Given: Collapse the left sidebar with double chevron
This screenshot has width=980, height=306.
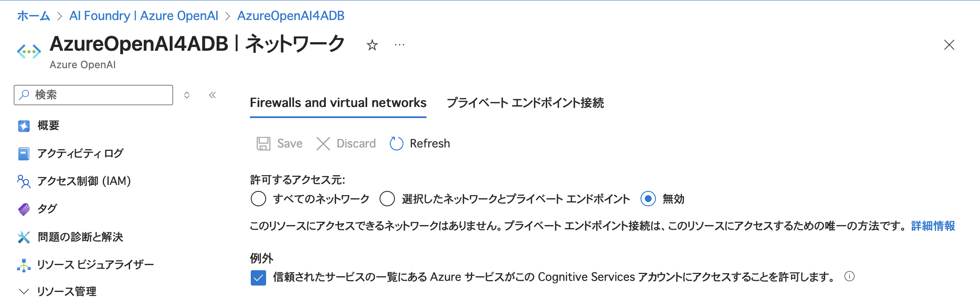Looking at the screenshot, I should [212, 95].
